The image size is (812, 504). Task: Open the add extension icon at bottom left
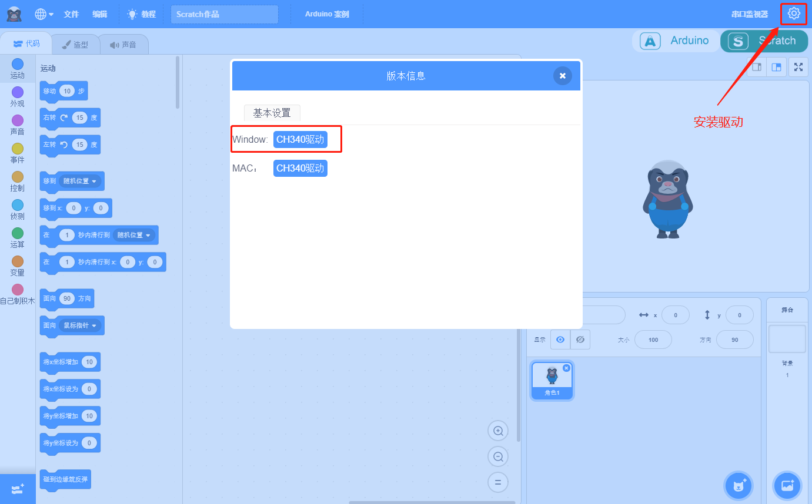[x=18, y=489]
